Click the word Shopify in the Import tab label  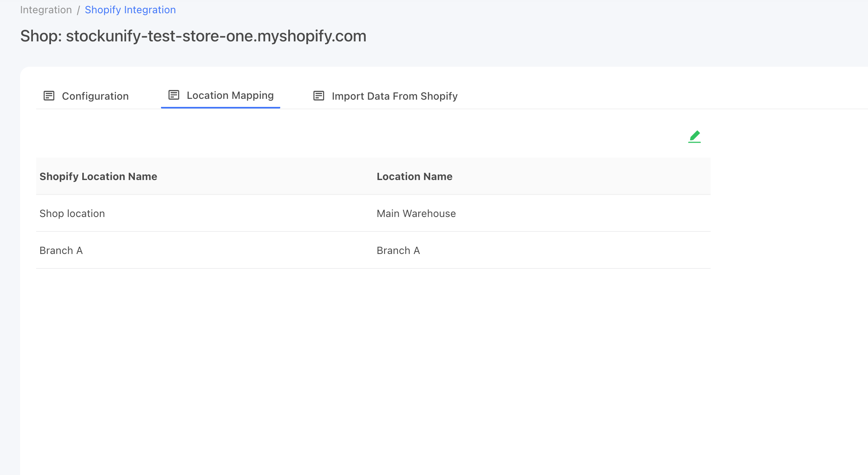click(439, 96)
